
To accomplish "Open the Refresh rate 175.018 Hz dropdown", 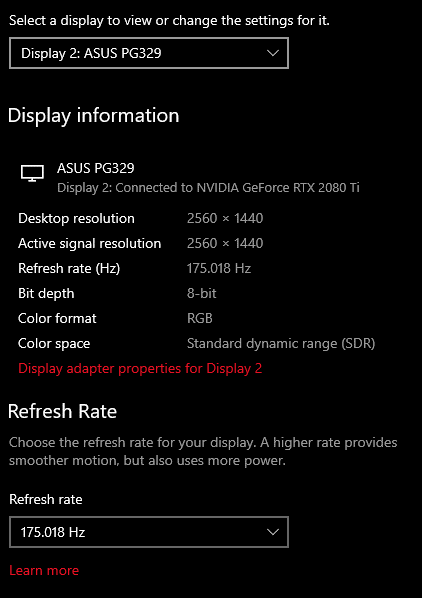I will [149, 532].
